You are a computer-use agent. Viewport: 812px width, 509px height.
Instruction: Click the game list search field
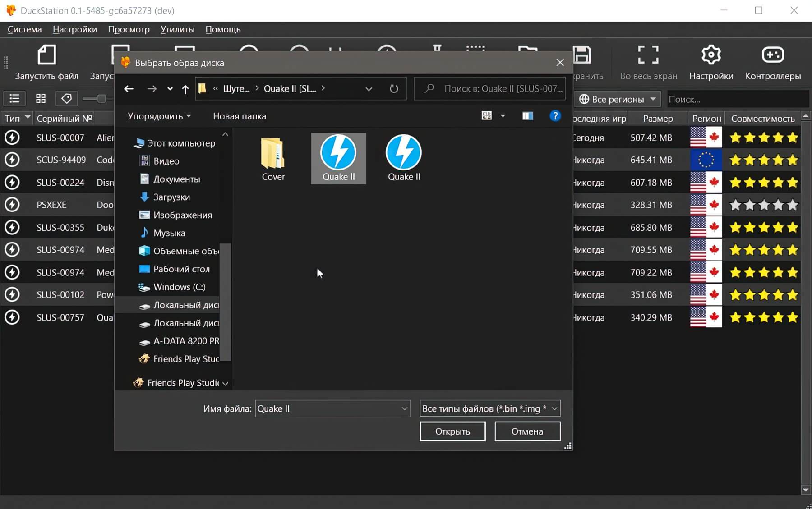737,99
